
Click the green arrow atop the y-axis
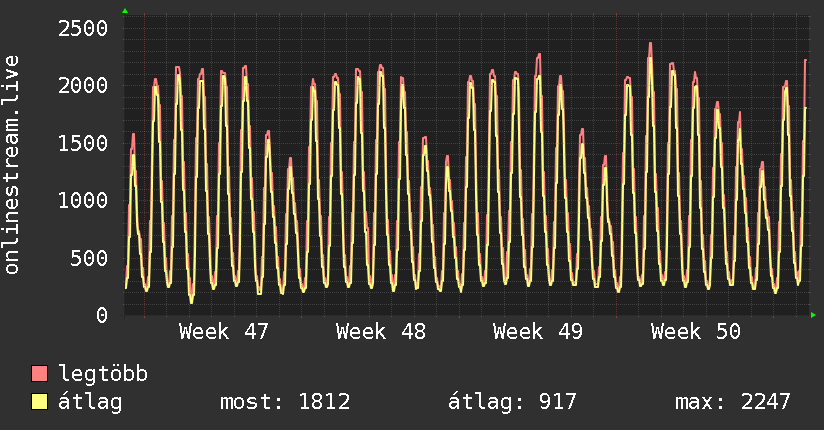point(125,11)
